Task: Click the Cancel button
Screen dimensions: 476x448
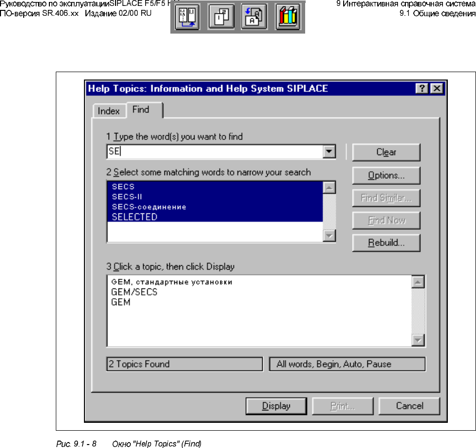Action: 409,406
